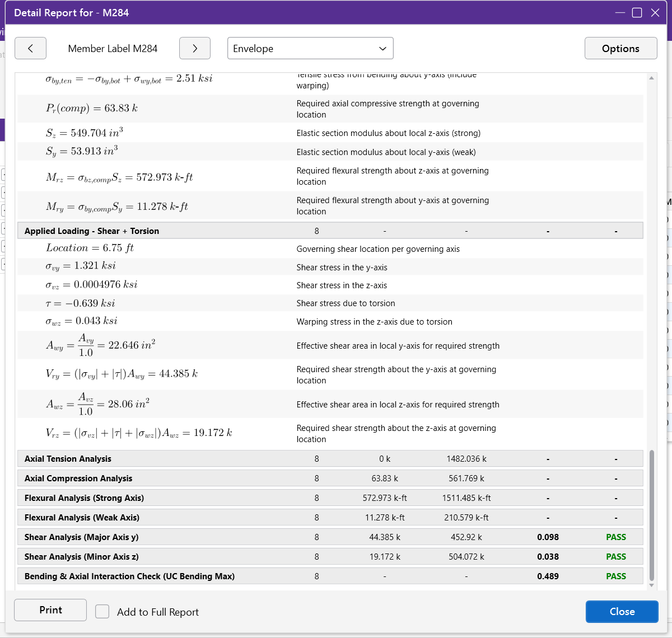Click the Print button

50,610
